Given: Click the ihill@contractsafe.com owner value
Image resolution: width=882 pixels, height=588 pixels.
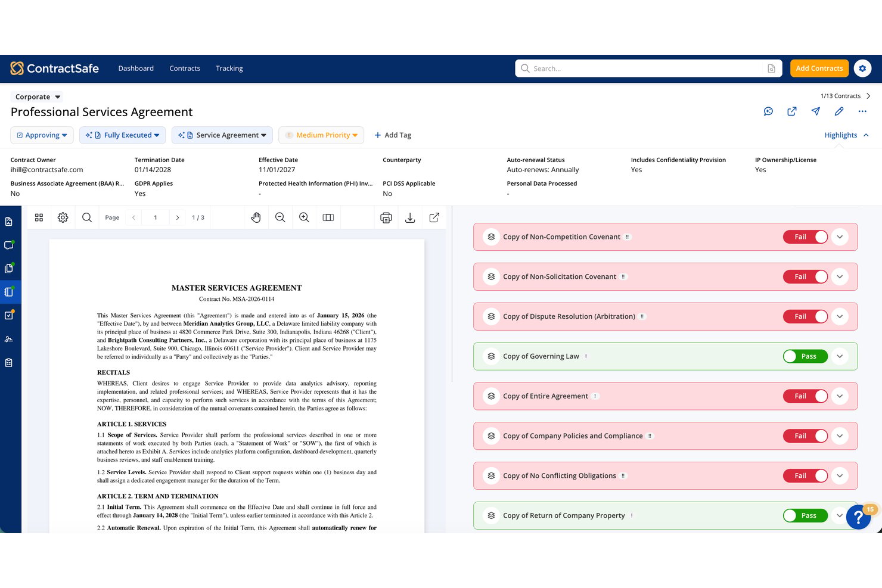Looking at the screenshot, I should [46, 170].
